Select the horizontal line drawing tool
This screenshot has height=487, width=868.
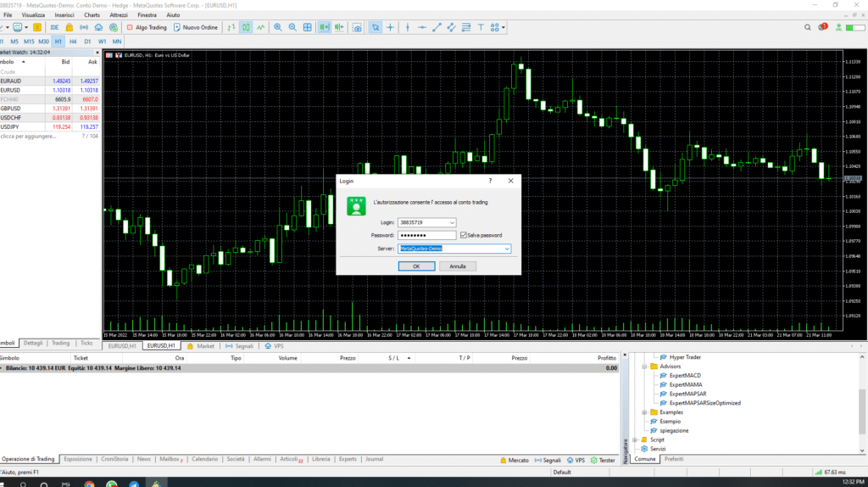pos(422,27)
